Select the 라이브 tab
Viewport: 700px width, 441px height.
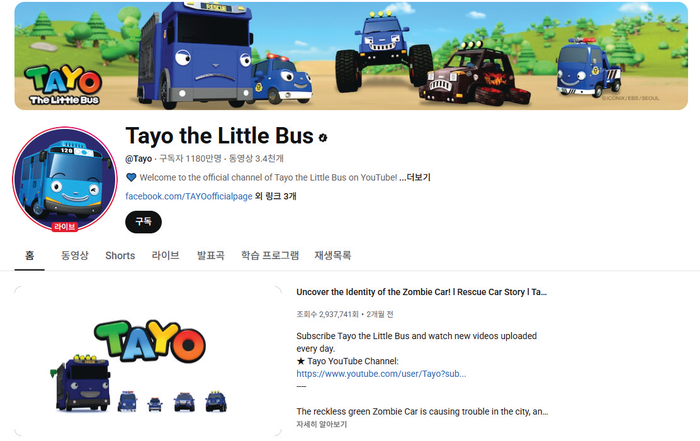tap(166, 255)
